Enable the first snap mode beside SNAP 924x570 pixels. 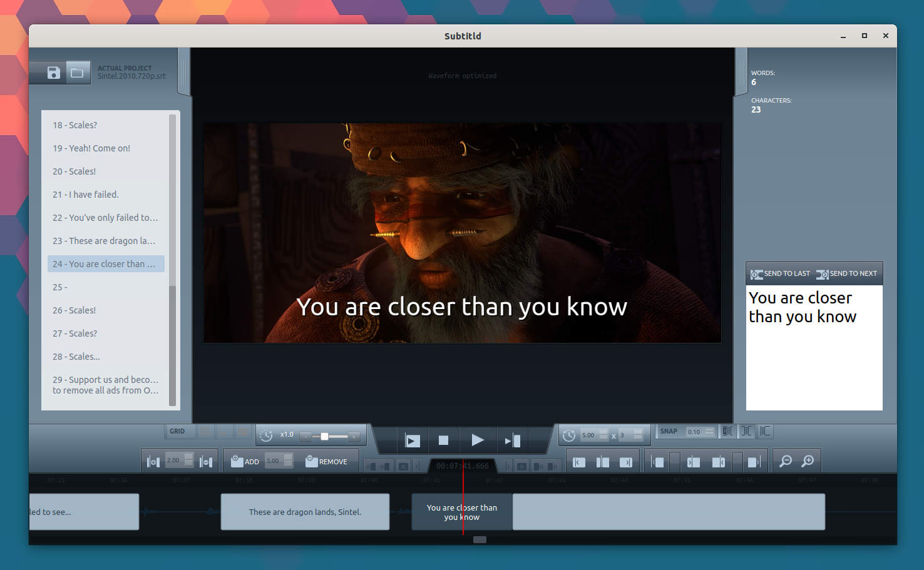[x=727, y=431]
